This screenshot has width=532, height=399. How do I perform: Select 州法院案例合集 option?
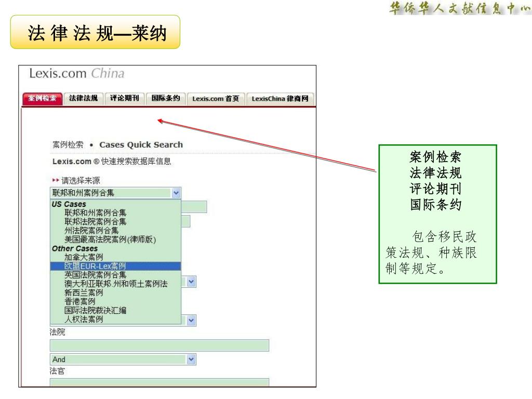(x=91, y=230)
